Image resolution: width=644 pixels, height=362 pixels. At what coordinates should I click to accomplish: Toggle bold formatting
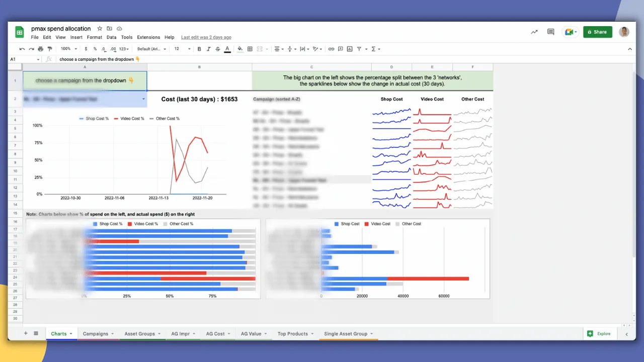[x=199, y=49]
